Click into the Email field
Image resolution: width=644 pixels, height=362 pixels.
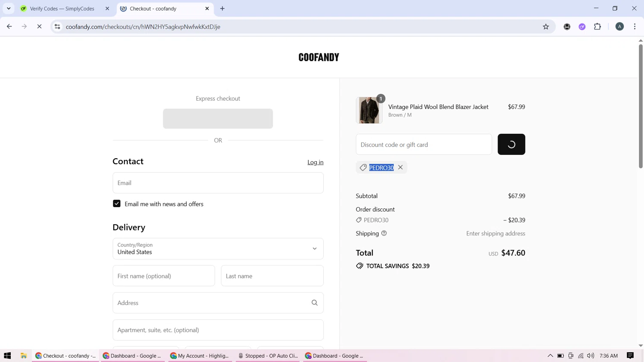point(218,183)
